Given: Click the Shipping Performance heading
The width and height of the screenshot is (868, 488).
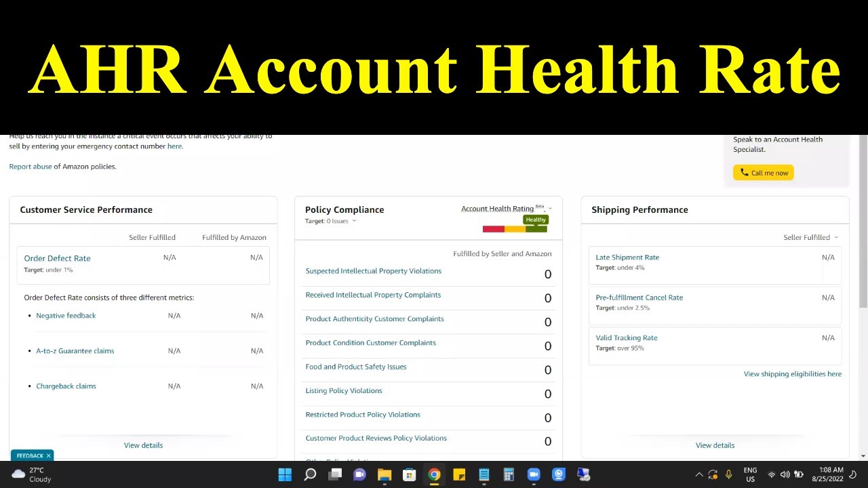Looking at the screenshot, I should (x=639, y=210).
